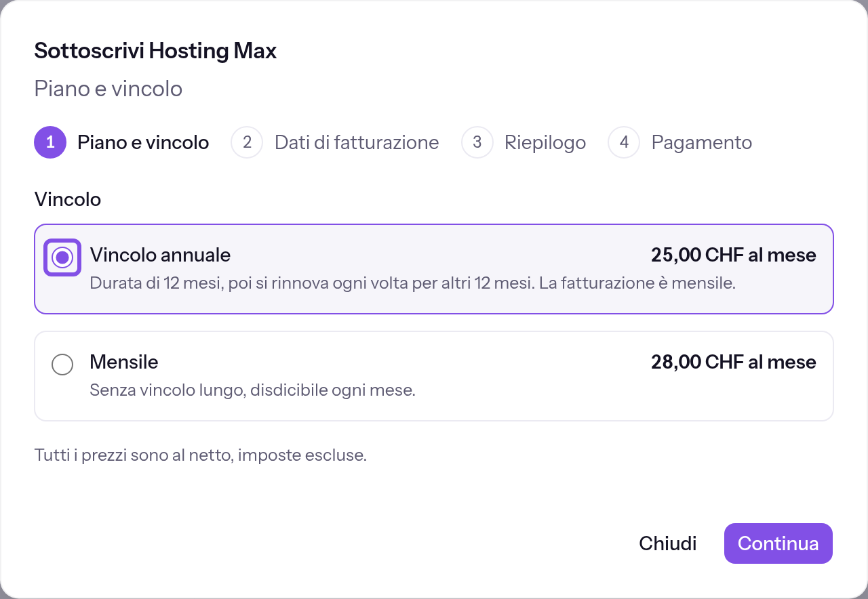This screenshot has height=599, width=868.
Task: Go to step 2 Dati di fatturazione
Action: point(335,142)
